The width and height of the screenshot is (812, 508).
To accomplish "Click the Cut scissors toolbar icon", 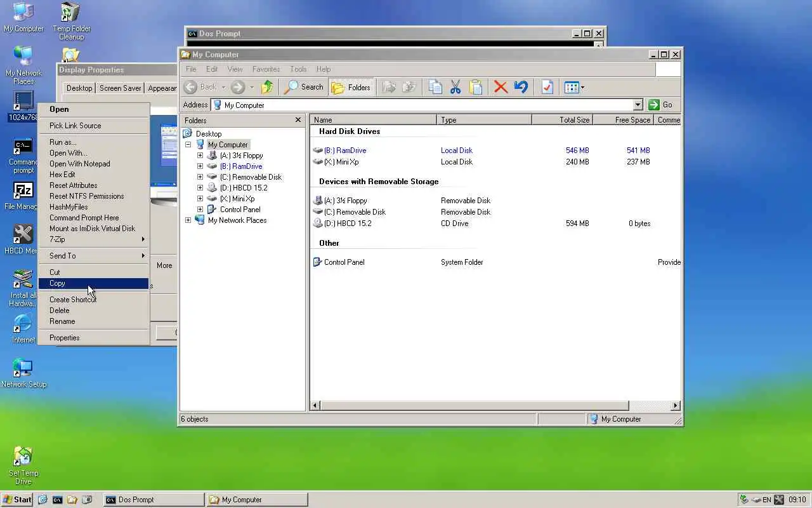I will 455,87.
